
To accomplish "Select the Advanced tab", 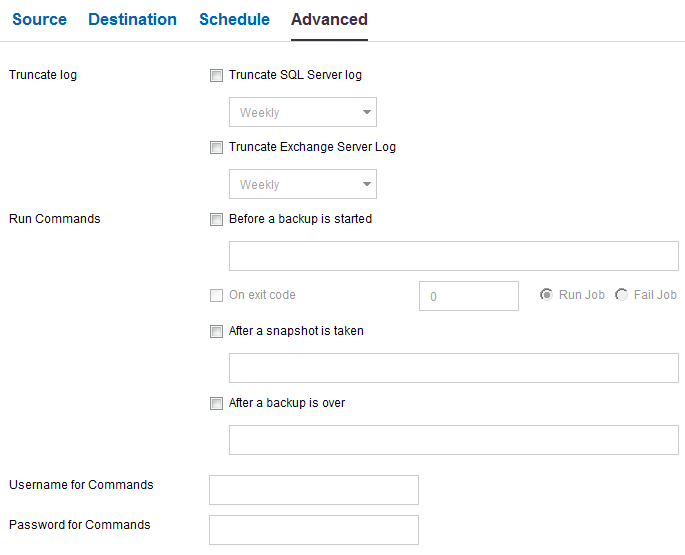I will [x=329, y=20].
